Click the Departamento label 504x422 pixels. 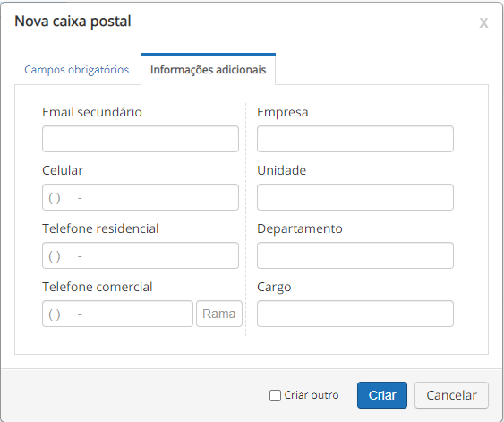(300, 228)
